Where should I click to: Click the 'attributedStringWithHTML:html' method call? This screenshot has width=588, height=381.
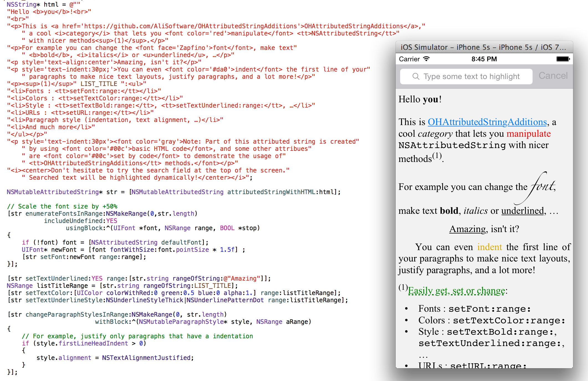[280, 192]
